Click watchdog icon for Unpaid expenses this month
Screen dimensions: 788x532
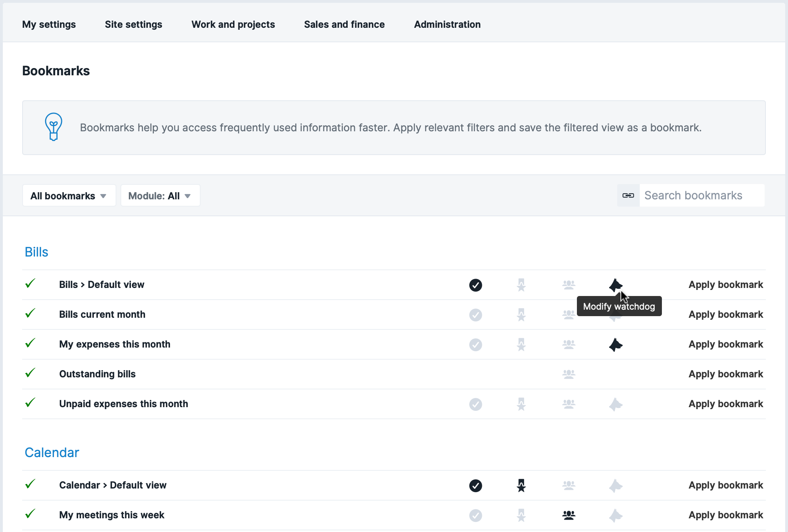pyautogui.click(x=615, y=404)
